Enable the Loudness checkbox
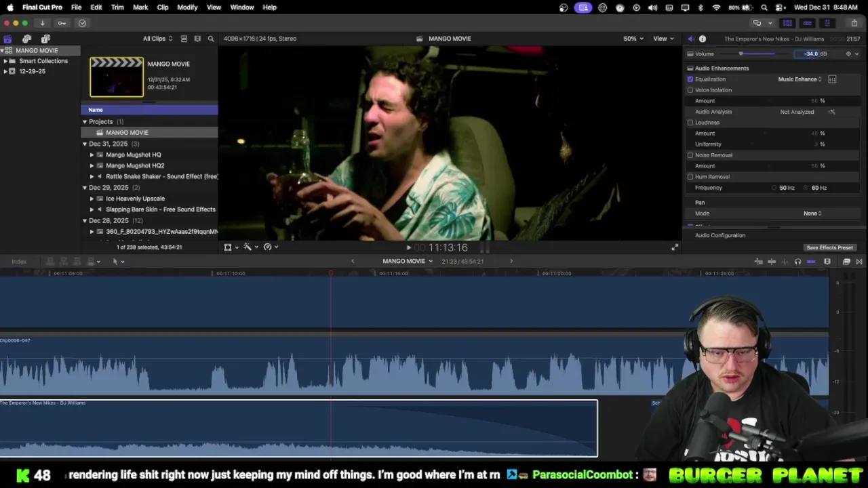Viewport: 868px width, 488px height. 690,123
